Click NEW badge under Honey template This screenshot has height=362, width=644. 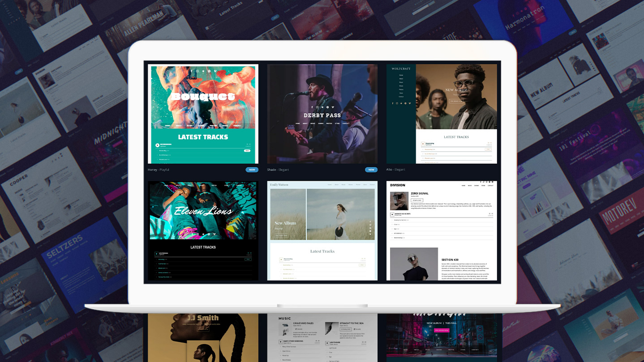coord(252,170)
